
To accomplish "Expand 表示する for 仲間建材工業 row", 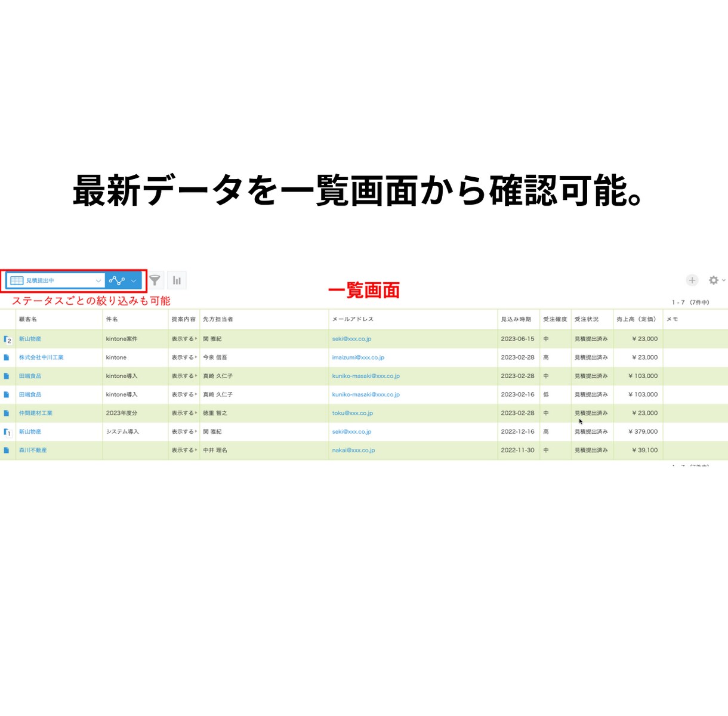I will click(x=184, y=413).
